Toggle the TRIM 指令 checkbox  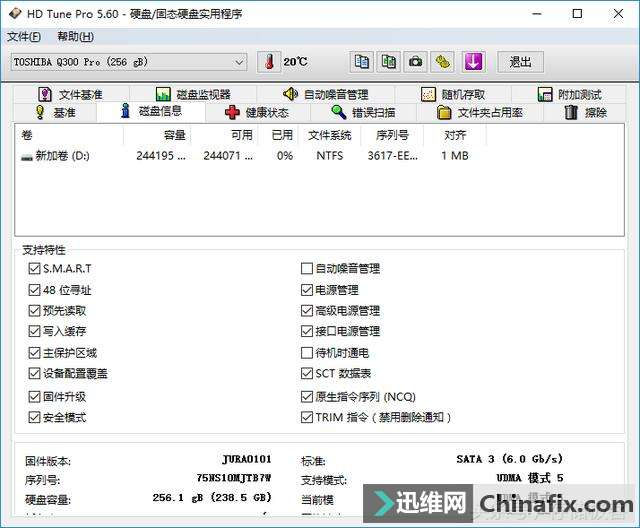pyautogui.click(x=307, y=417)
